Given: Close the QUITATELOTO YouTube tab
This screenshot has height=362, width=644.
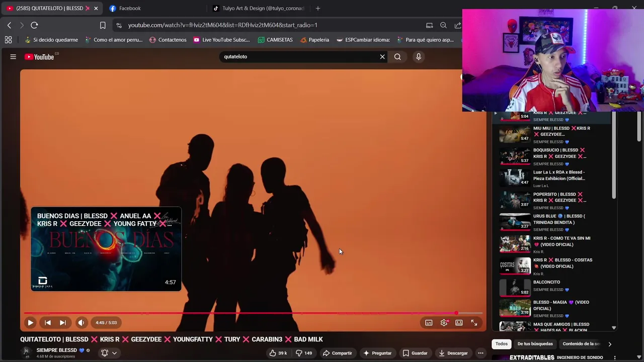Looking at the screenshot, I should click(x=96, y=8).
